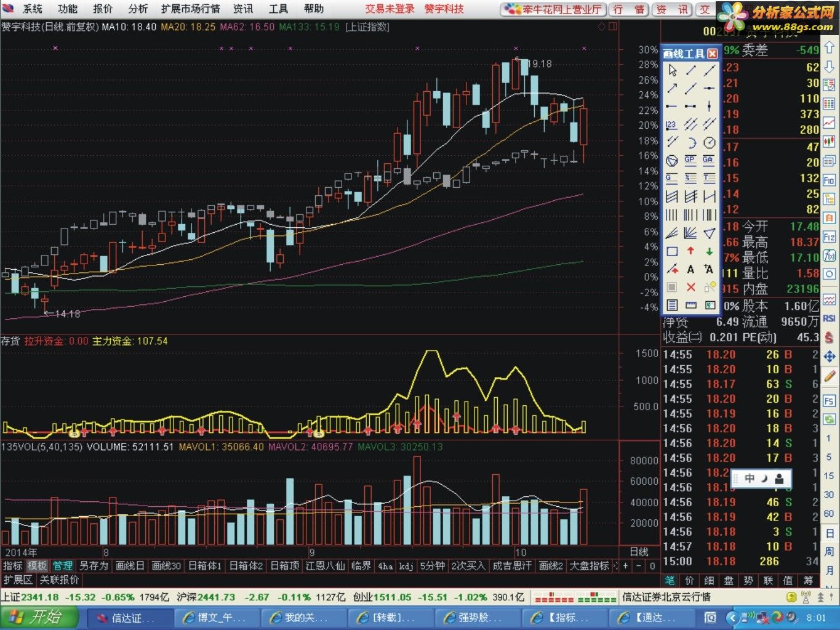Open candlestick chart icon in sidebar
840x630 pixels.
coord(830,142)
